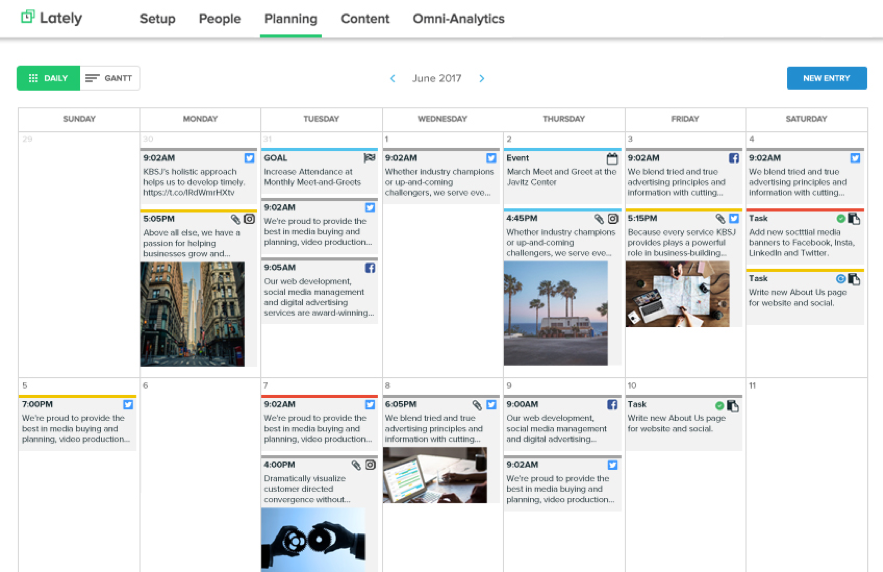Click the goal flag icon on Tuesday
This screenshot has width=883, height=572.
click(370, 158)
